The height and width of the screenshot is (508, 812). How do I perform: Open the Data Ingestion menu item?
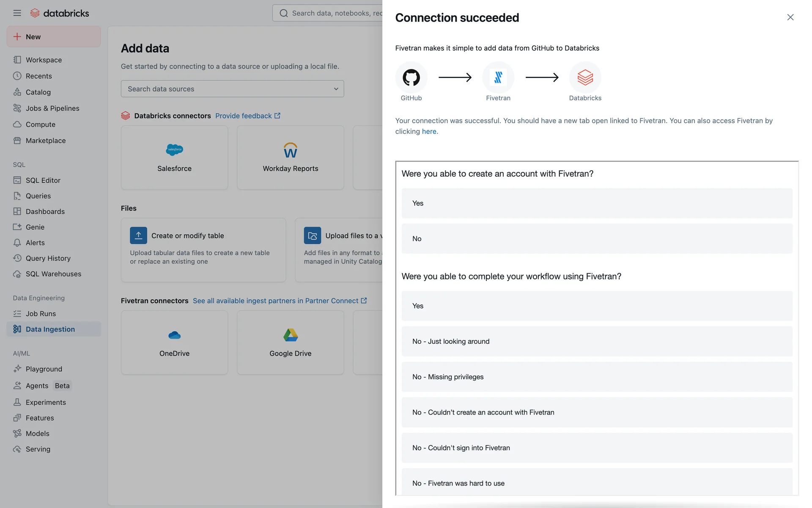[x=50, y=329]
